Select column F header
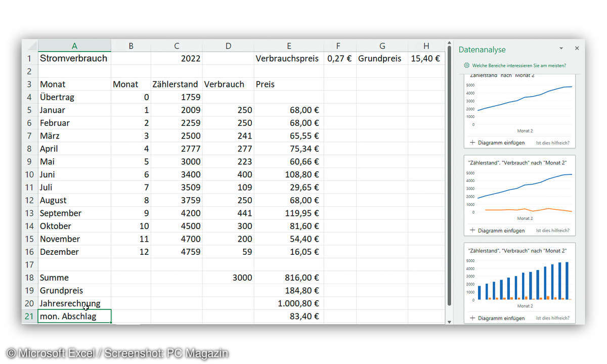The height and width of the screenshot is (364, 607). (340, 45)
